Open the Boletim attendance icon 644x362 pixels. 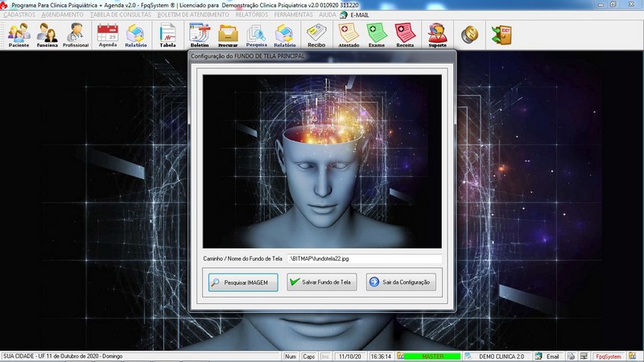click(200, 35)
